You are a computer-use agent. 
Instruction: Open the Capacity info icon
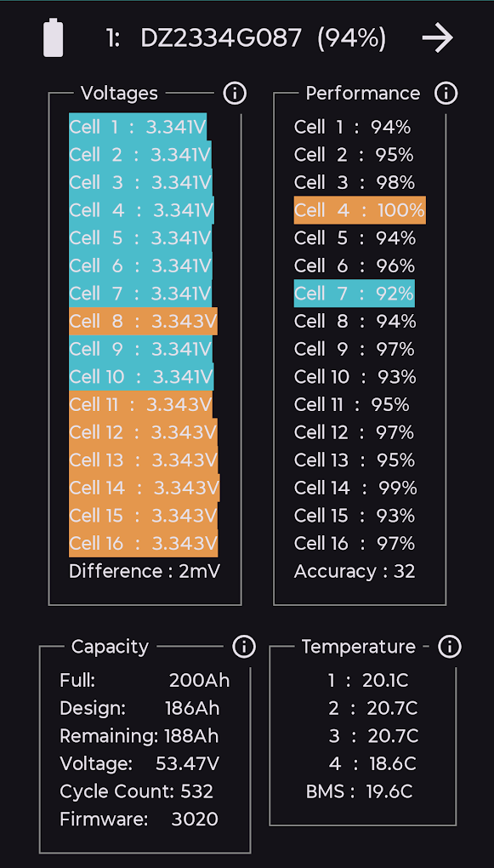point(243,646)
